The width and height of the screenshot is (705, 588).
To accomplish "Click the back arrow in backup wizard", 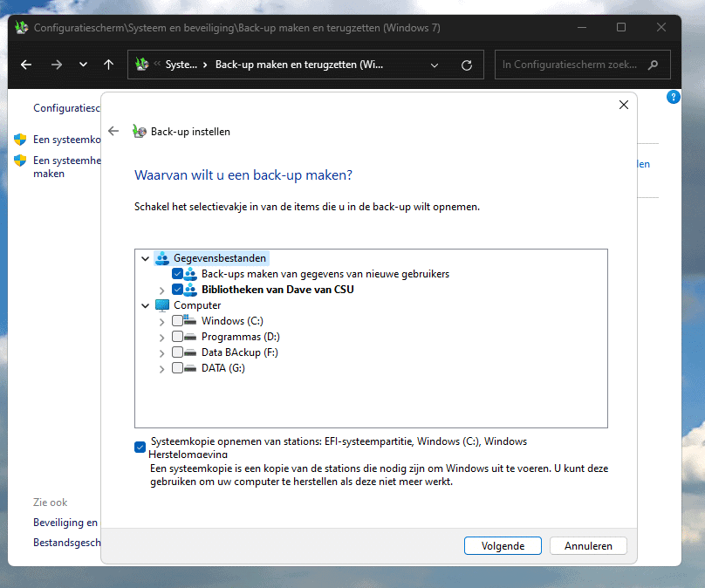I will coord(113,132).
